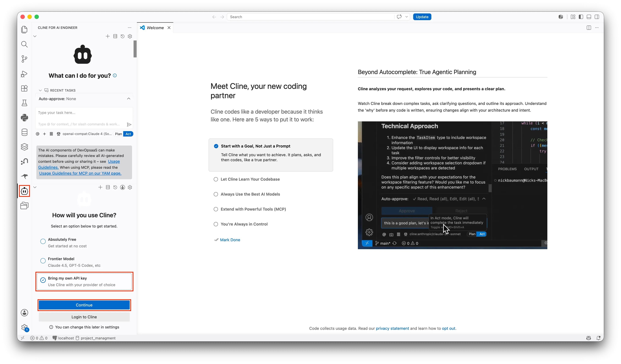The image size is (621, 364).
Task: Send the task with the arrow icon
Action: (129, 124)
